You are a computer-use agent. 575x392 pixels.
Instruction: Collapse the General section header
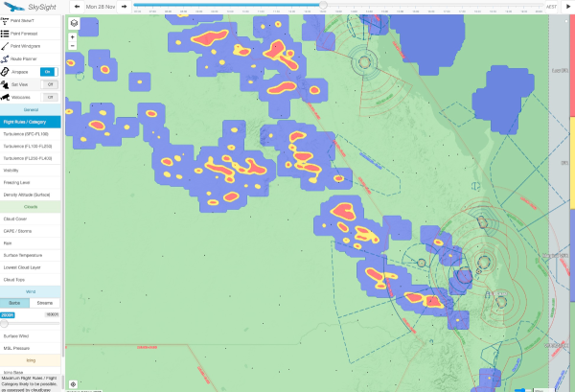32,109
